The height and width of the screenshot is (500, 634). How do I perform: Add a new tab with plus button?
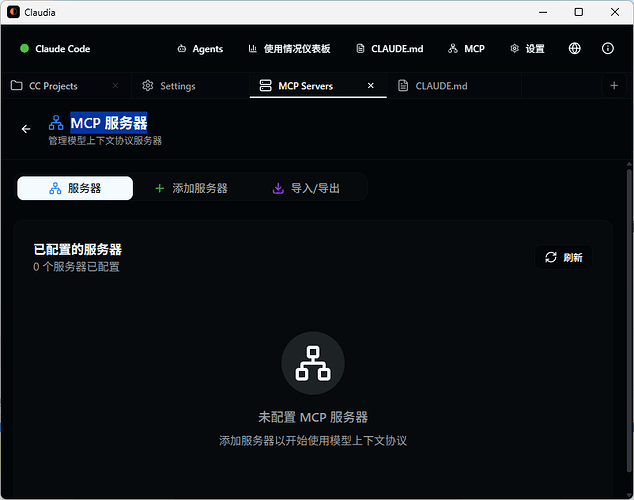pos(614,86)
